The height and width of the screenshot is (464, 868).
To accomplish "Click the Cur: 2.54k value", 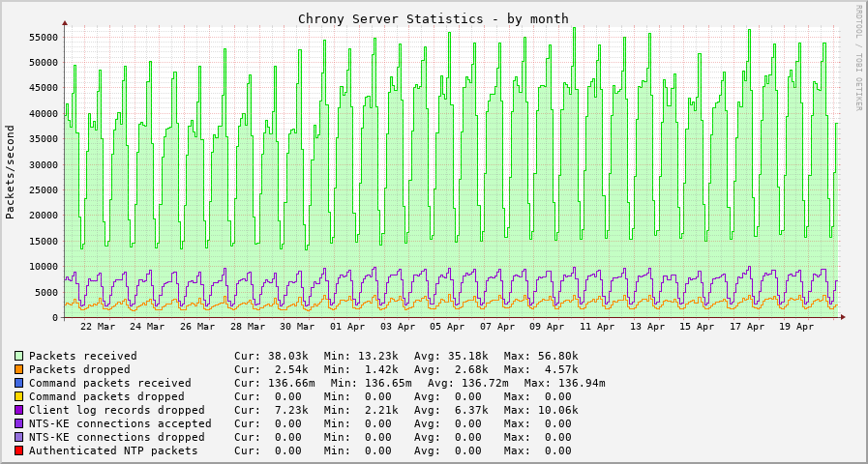I will (272, 369).
